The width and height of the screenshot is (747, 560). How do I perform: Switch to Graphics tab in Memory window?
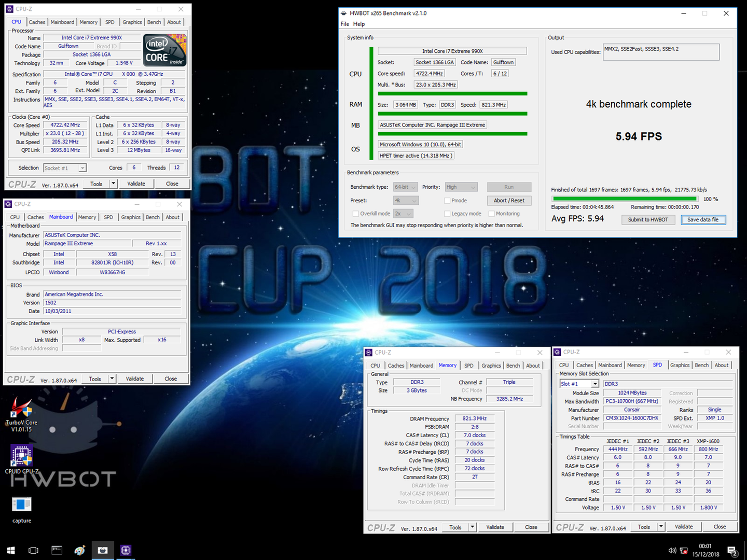pos(491,366)
